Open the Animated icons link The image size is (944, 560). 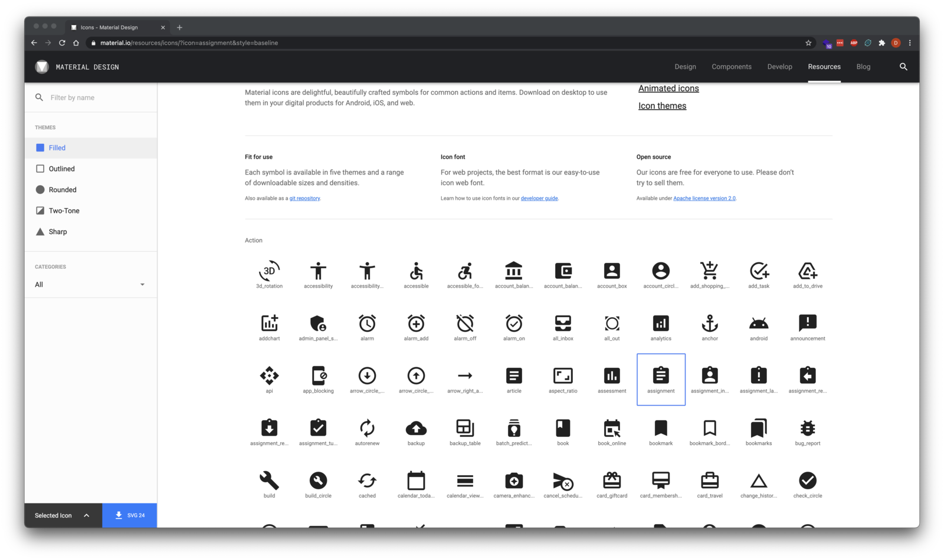click(668, 88)
